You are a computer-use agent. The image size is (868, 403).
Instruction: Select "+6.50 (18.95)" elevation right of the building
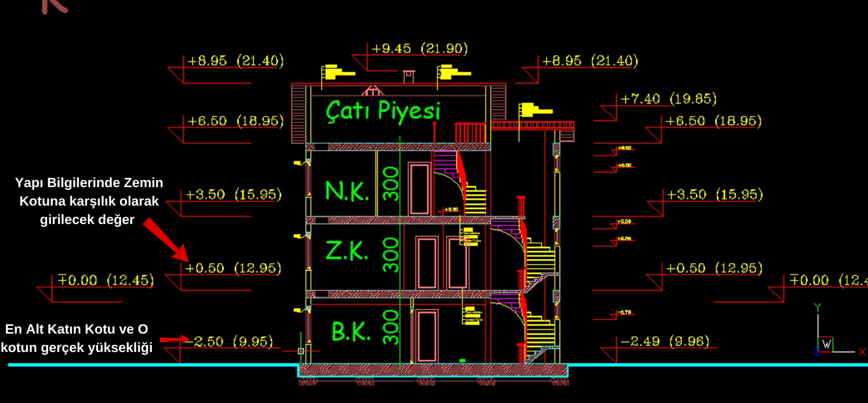(713, 121)
